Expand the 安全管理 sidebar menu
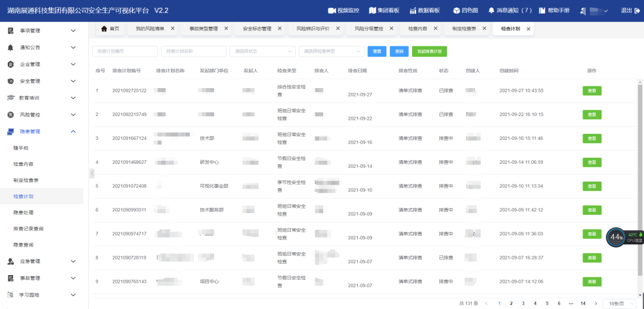 (x=73, y=81)
